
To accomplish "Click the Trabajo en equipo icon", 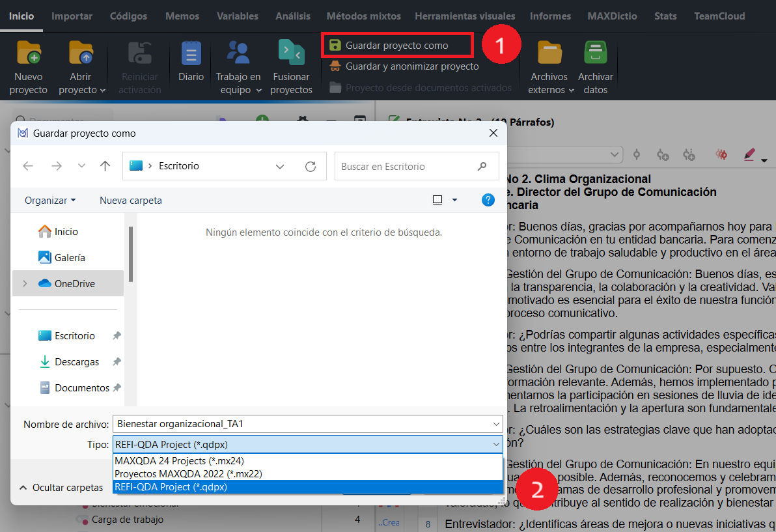I will pyautogui.click(x=238, y=53).
